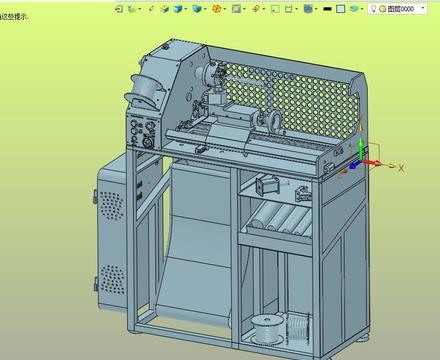
Task: Click the orange circular wheel icon
Action: [x=217, y=9]
